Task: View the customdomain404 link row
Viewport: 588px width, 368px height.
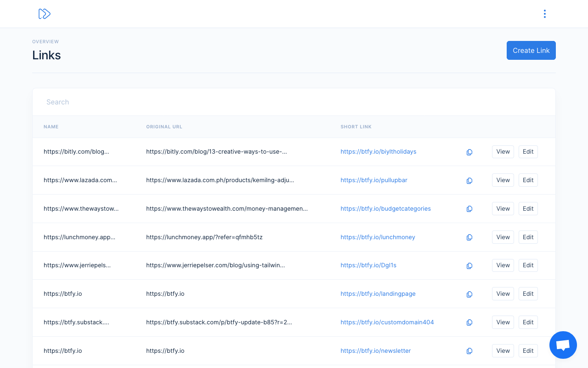Action: (503, 322)
